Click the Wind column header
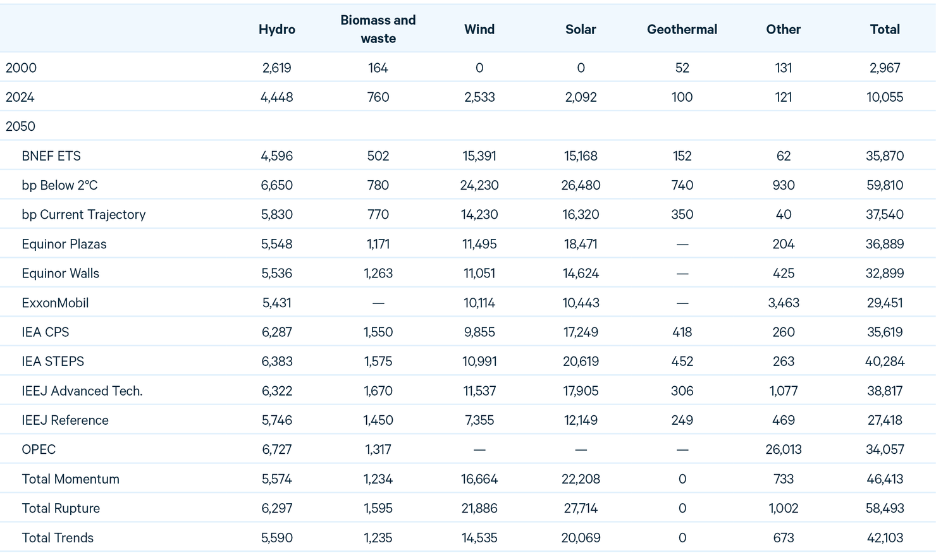Viewport: 936px width, 560px height. (x=479, y=30)
